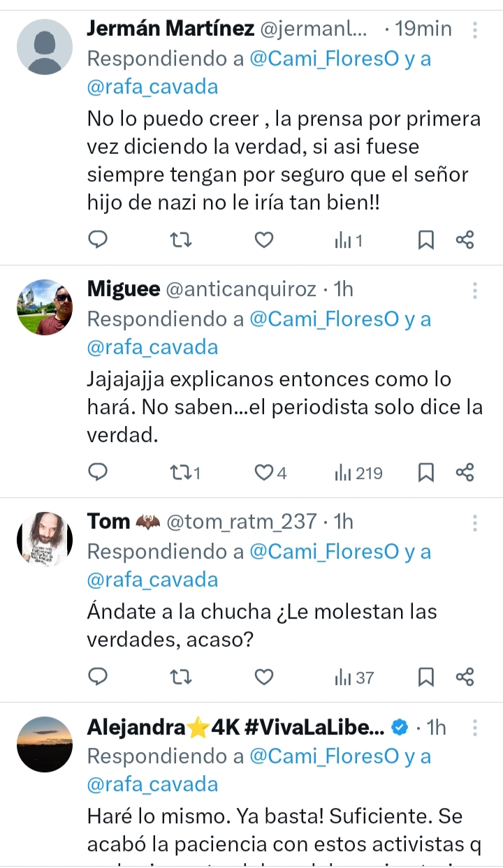This screenshot has width=503, height=868.
Task: View analytics on Miguee's tweet
Action: click(x=358, y=473)
